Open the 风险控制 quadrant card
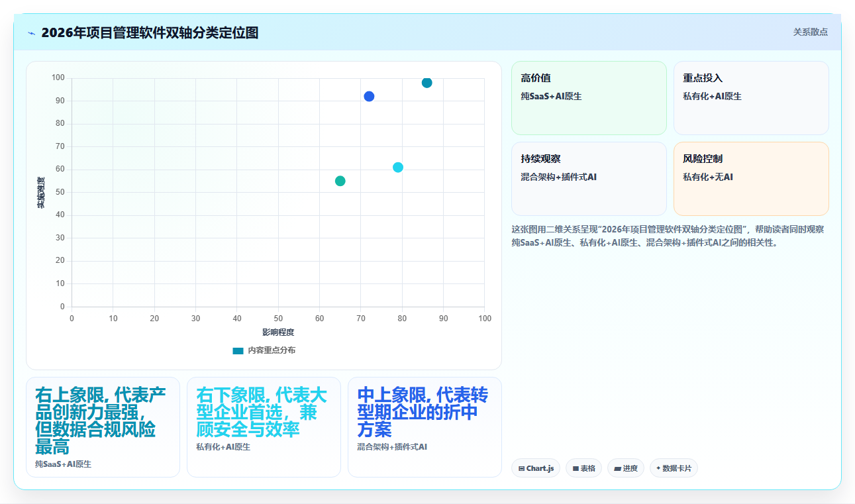855x504 pixels. click(751, 179)
